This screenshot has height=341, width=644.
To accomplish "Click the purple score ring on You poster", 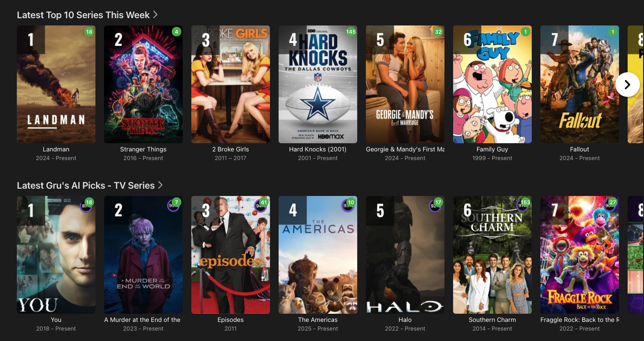I will coord(85,206).
